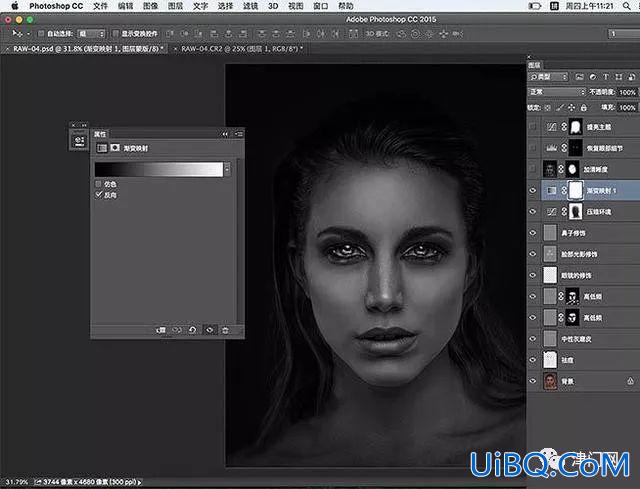
Task: Click the Photoshop CC application menu
Action: click(56, 6)
